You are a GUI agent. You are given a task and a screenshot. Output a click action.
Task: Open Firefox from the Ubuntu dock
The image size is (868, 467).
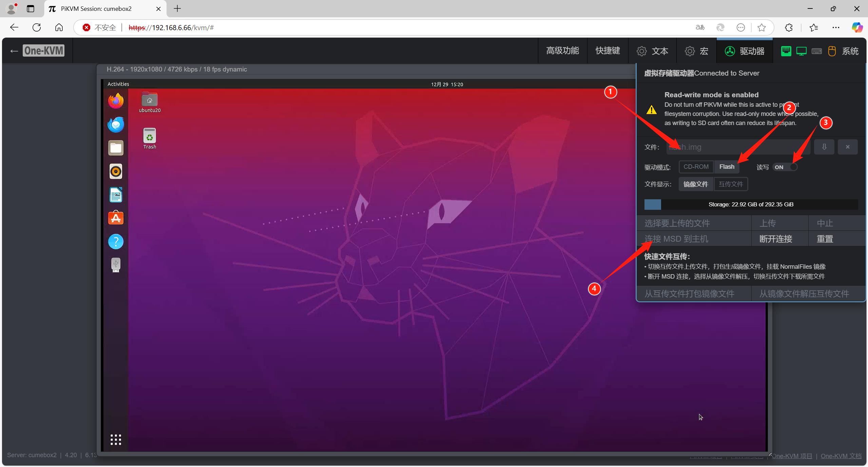coord(116,101)
